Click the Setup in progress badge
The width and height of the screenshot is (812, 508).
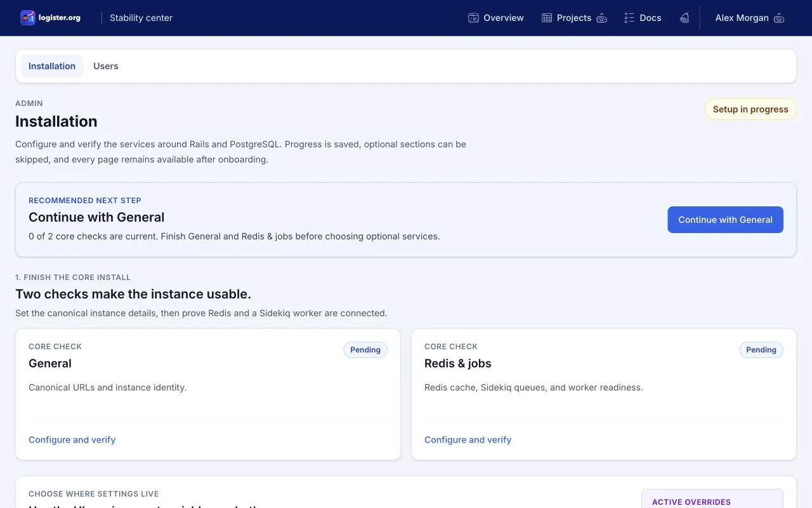point(750,109)
